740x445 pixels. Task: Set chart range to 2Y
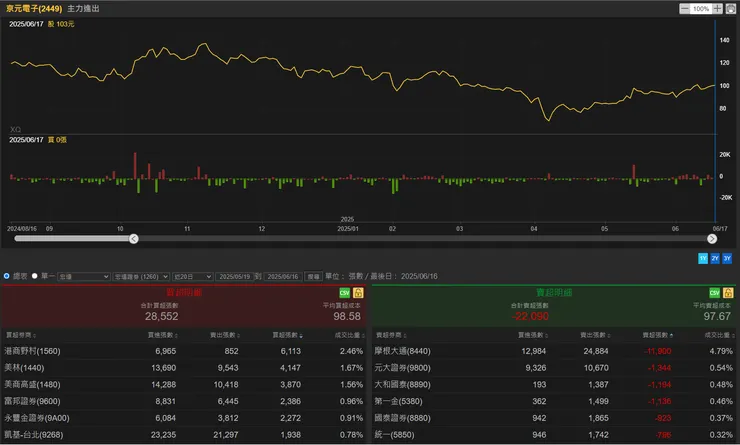[x=715, y=258]
